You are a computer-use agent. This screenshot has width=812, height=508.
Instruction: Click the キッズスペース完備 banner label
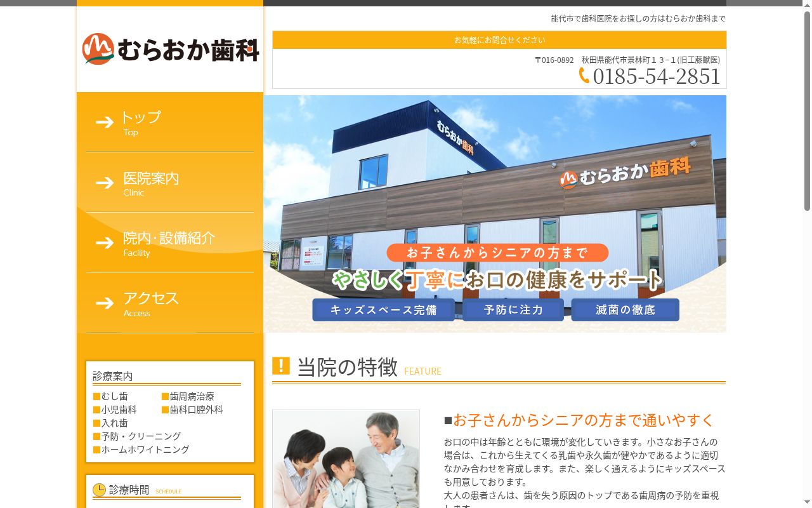[x=383, y=310]
